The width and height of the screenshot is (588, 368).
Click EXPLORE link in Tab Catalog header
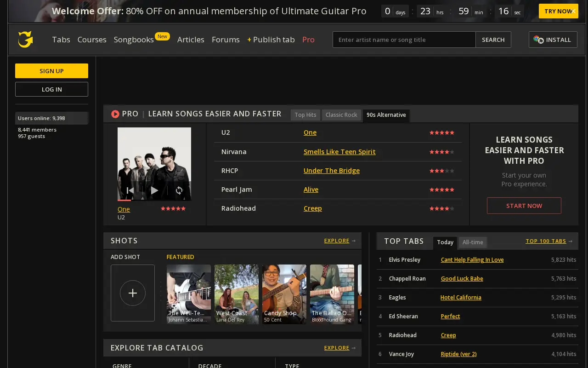pos(337,348)
